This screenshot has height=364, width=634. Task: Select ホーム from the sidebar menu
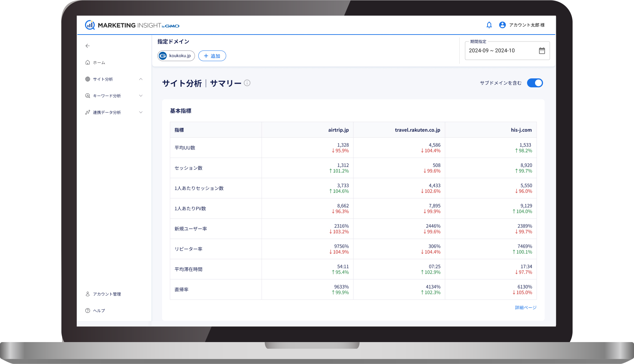coord(99,62)
